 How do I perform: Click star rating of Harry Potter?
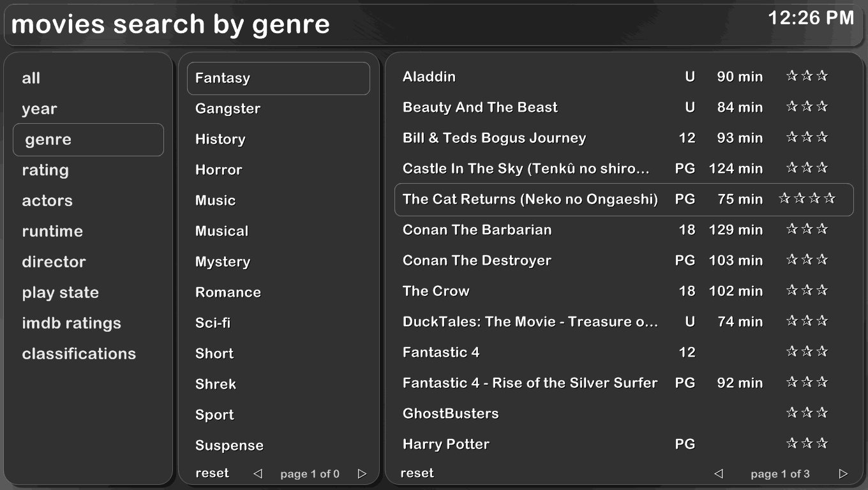tap(807, 443)
